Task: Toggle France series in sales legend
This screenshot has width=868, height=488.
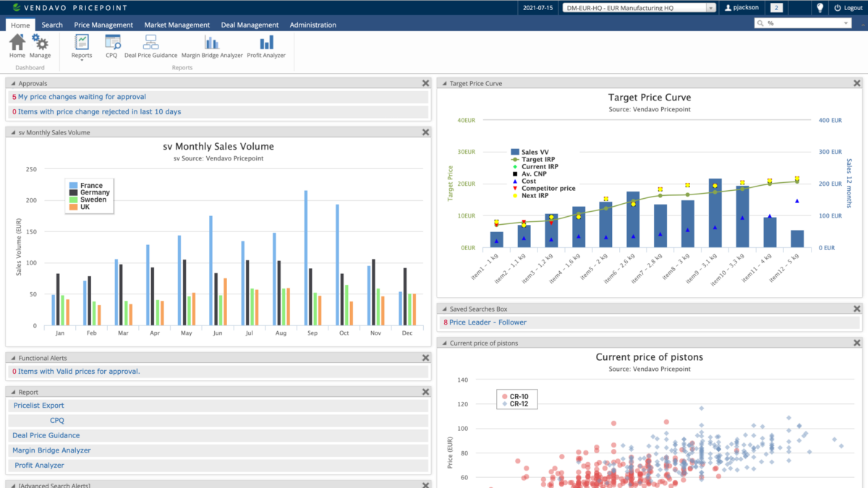Action: [x=90, y=186]
